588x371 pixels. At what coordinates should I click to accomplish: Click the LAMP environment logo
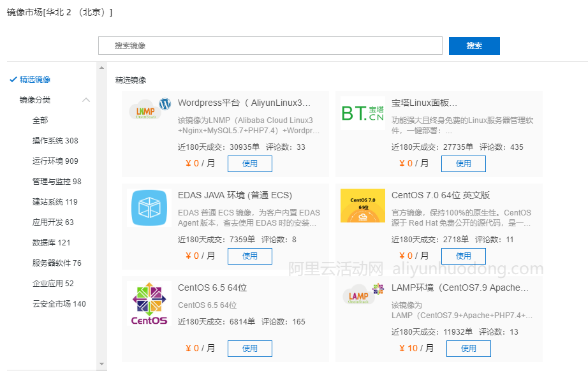(364, 293)
